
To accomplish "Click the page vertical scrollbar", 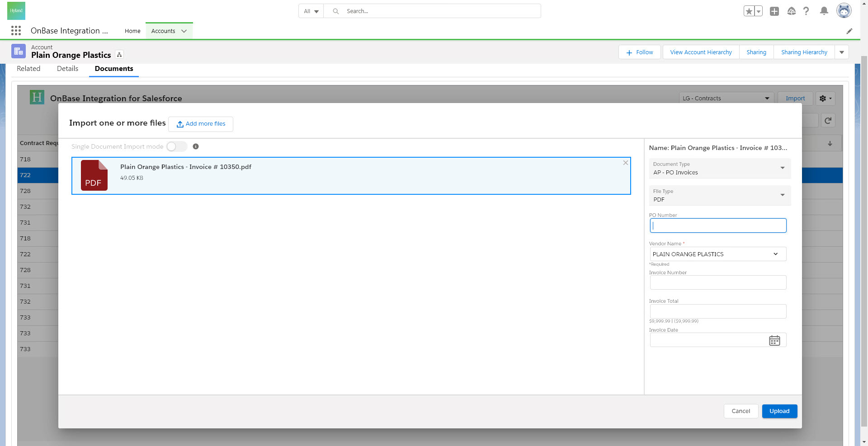I will point(864,242).
